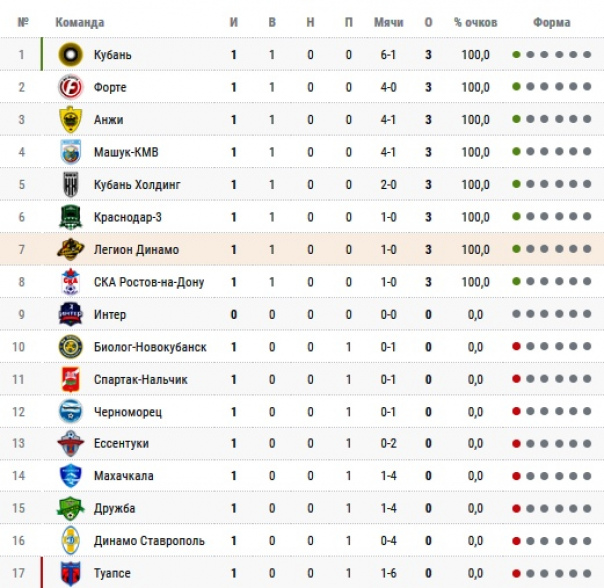Click Махачкала's red loss form dot

point(516,477)
